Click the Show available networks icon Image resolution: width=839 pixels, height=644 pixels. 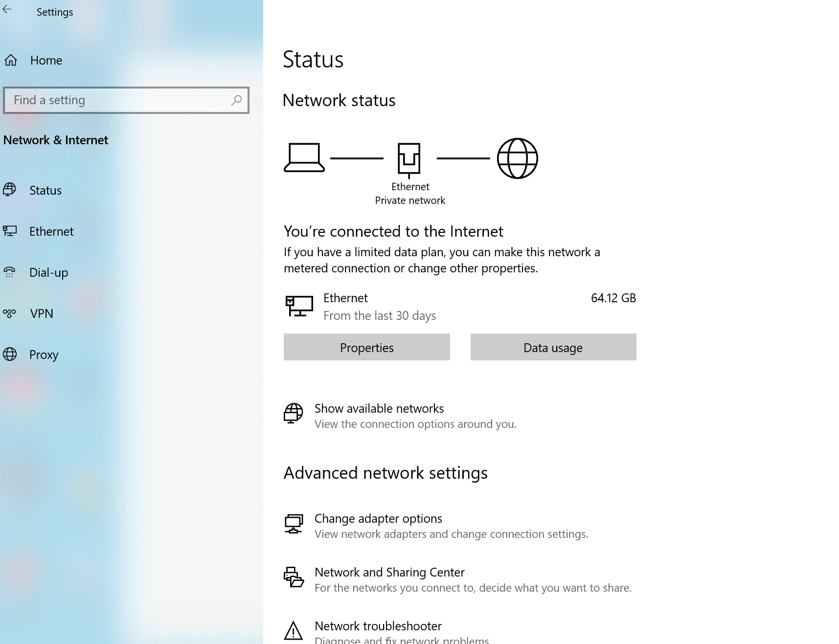(x=294, y=413)
